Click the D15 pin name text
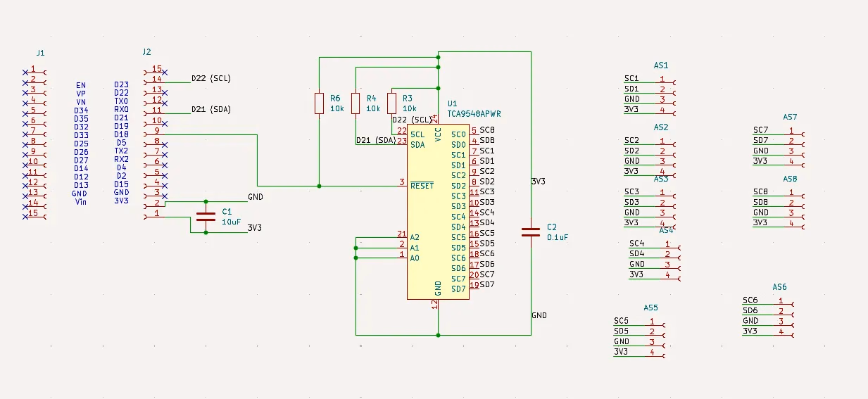Screen dimensions: 868x399 click(x=121, y=184)
